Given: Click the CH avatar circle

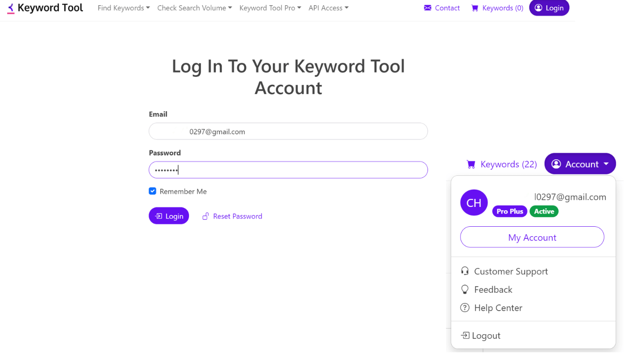Looking at the screenshot, I should [x=474, y=203].
